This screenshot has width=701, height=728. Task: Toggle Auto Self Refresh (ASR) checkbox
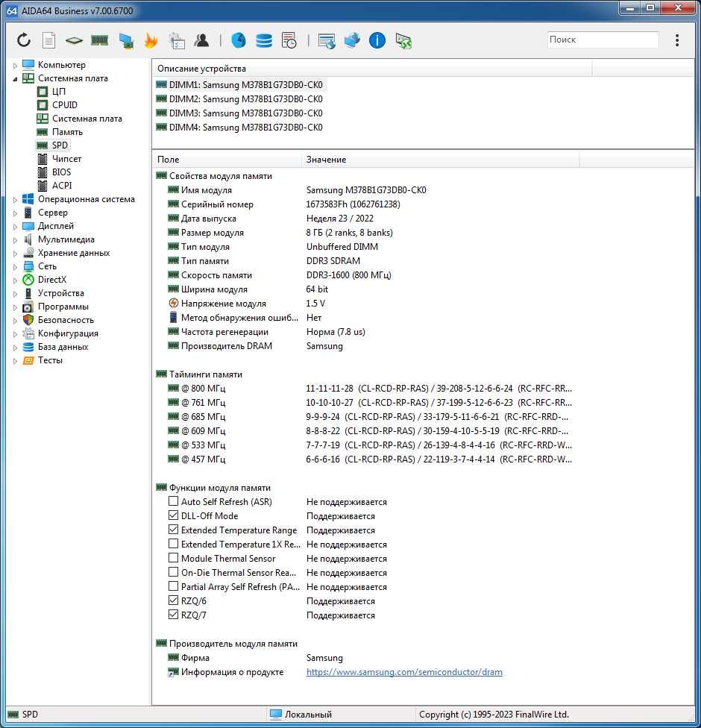(173, 501)
